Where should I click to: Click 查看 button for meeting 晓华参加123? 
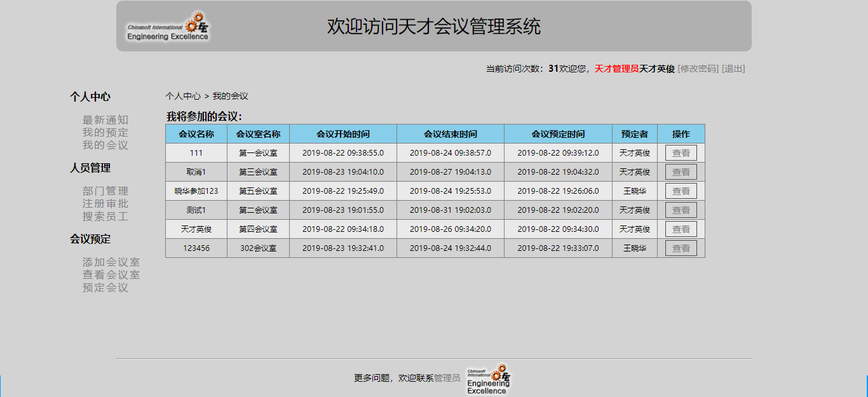pos(681,191)
